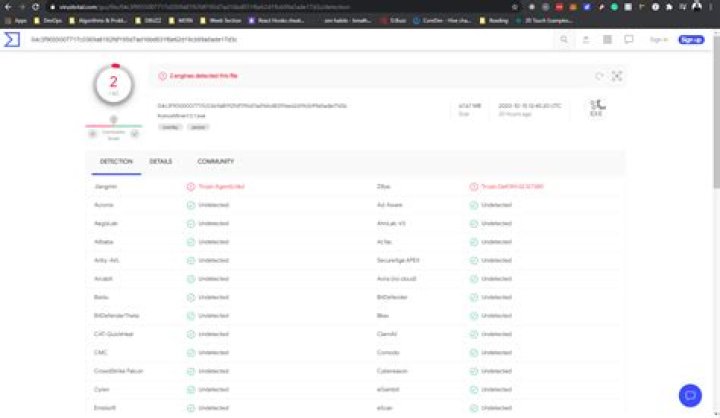Open the notifications comment icon in header
The height and width of the screenshot is (418, 720).
click(628, 40)
